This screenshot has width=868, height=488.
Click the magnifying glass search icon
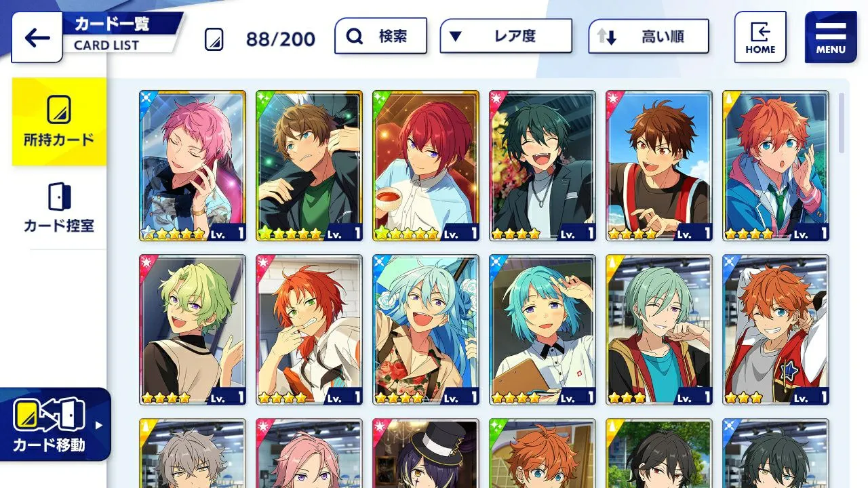pos(354,37)
